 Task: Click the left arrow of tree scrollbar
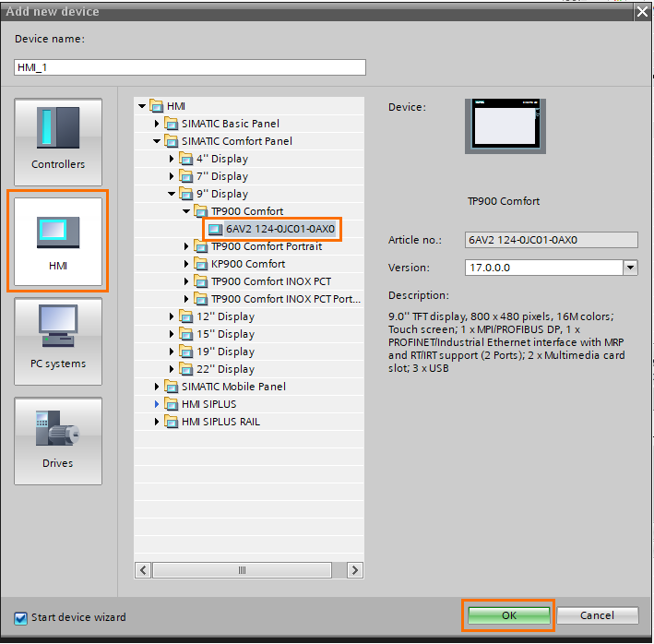143,570
